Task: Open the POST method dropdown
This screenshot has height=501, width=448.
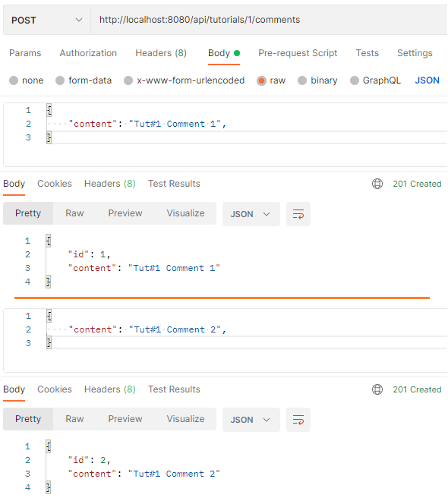Action: coord(47,20)
